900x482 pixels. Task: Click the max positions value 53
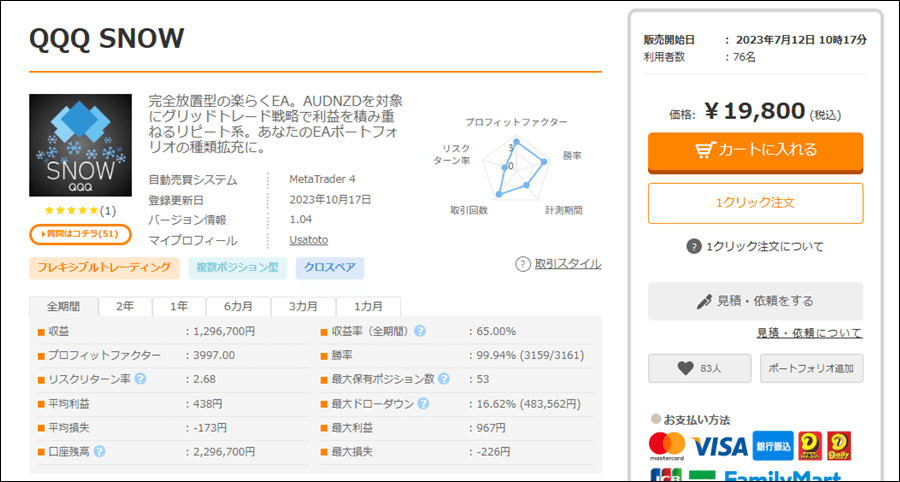coord(483,379)
